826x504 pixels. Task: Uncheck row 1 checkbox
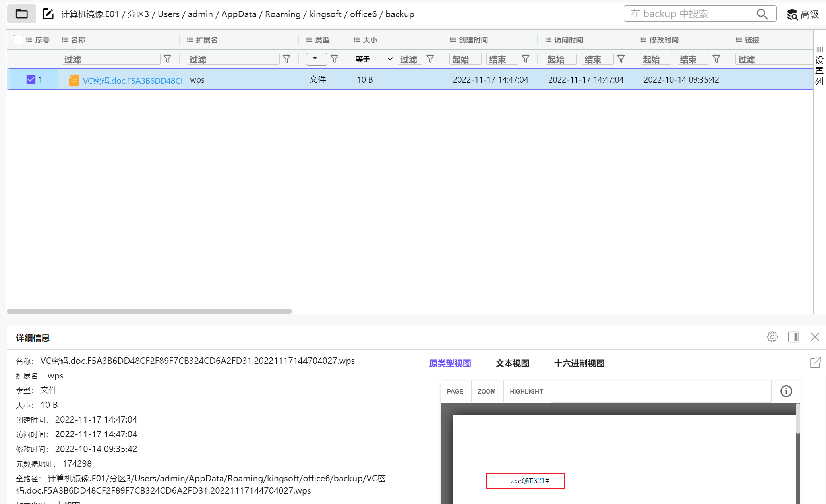click(31, 79)
